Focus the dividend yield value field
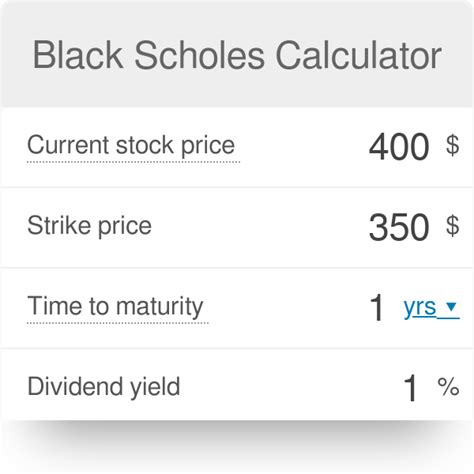The image size is (474, 474). point(410,388)
